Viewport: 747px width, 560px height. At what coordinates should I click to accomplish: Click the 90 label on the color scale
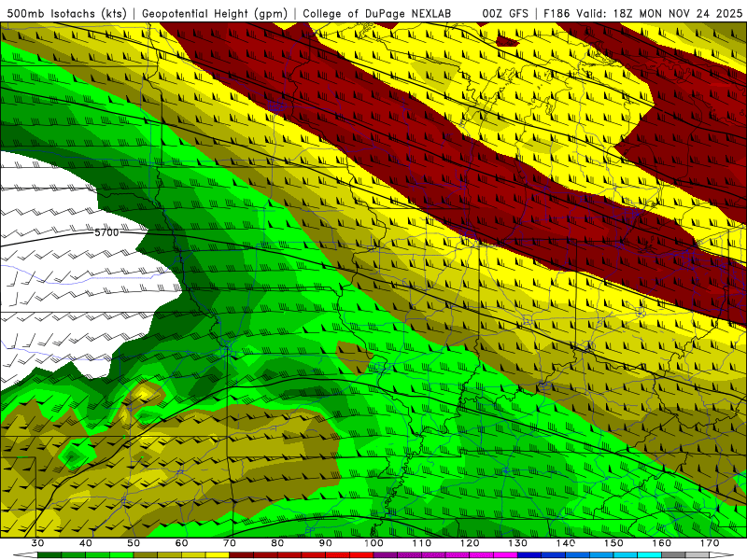pos(325,543)
